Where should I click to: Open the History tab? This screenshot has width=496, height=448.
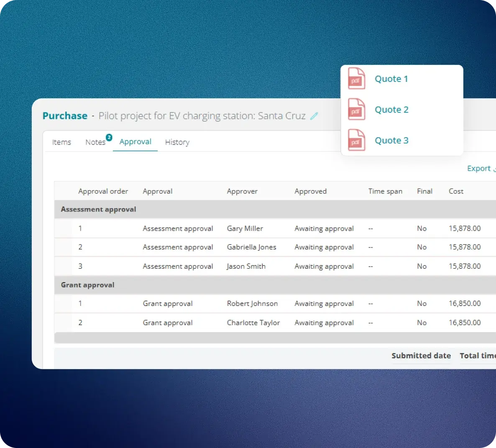point(177,142)
